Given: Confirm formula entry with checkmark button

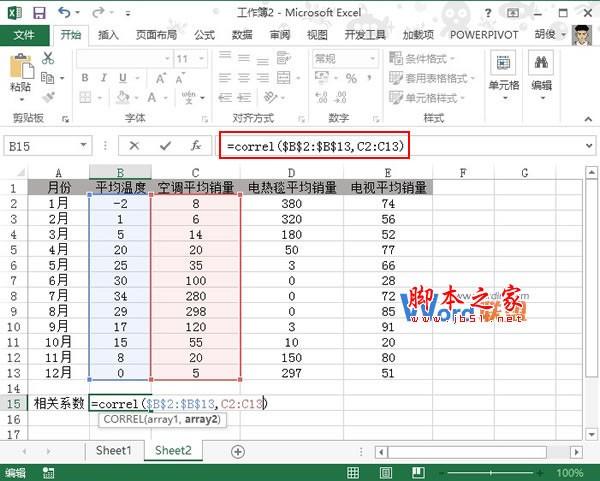Looking at the screenshot, I should [x=165, y=145].
